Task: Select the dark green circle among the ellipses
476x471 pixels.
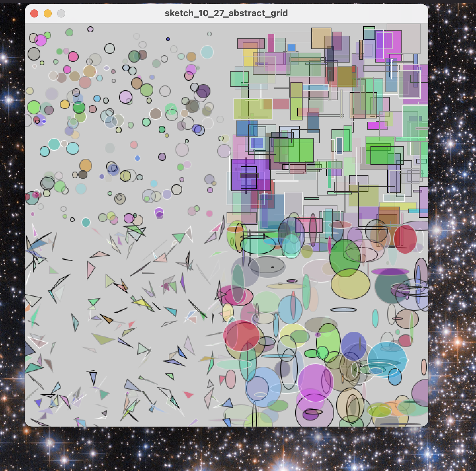Action: tap(345, 258)
